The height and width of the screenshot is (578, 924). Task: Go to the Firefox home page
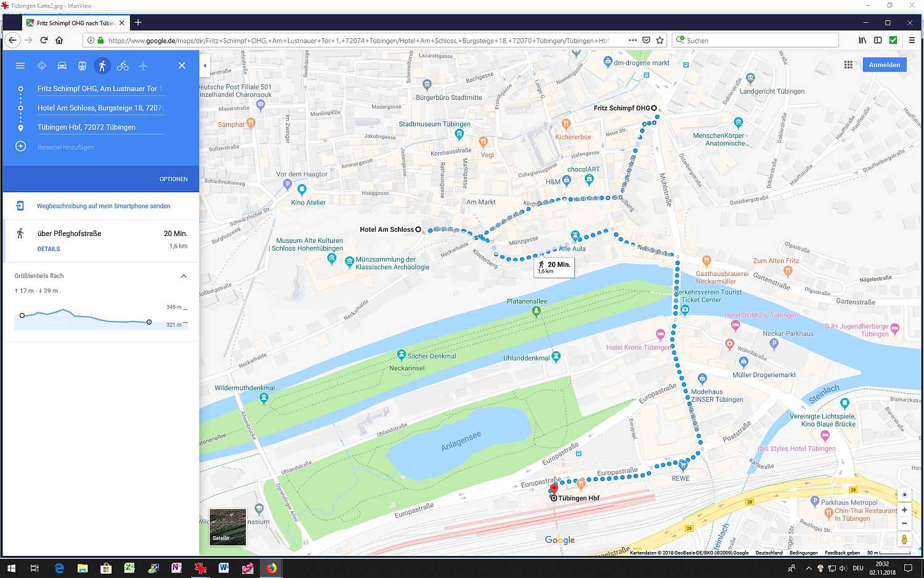click(x=59, y=40)
